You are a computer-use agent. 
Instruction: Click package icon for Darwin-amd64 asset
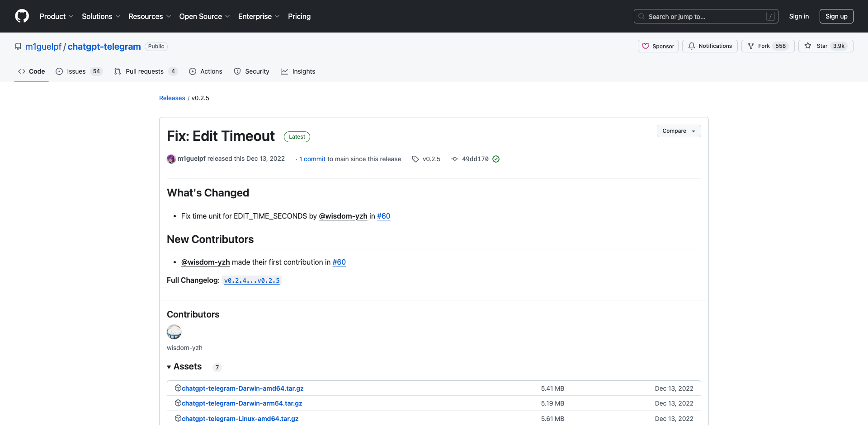click(178, 388)
